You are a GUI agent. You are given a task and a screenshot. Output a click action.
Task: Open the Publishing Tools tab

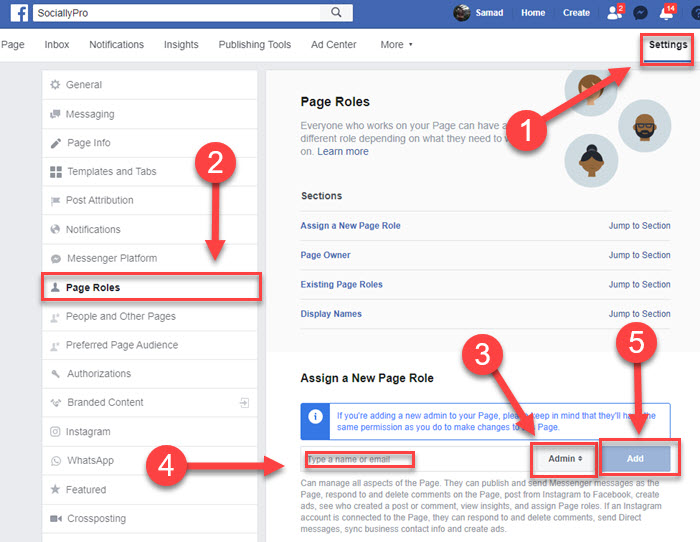pyautogui.click(x=254, y=45)
